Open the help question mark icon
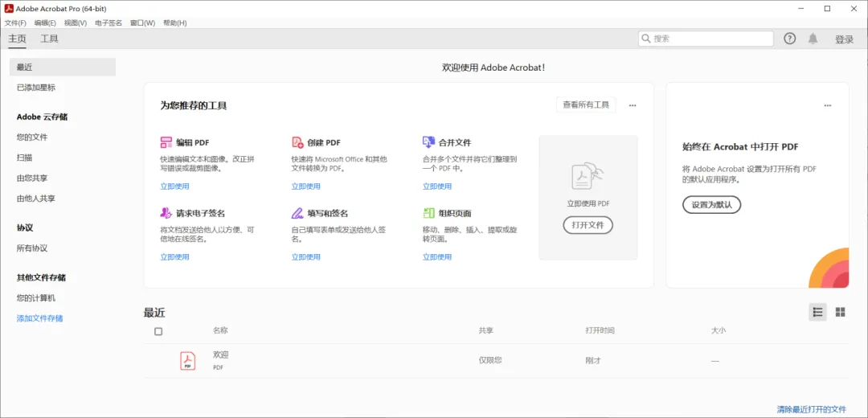Viewport: 868px width, 418px height. click(790, 39)
